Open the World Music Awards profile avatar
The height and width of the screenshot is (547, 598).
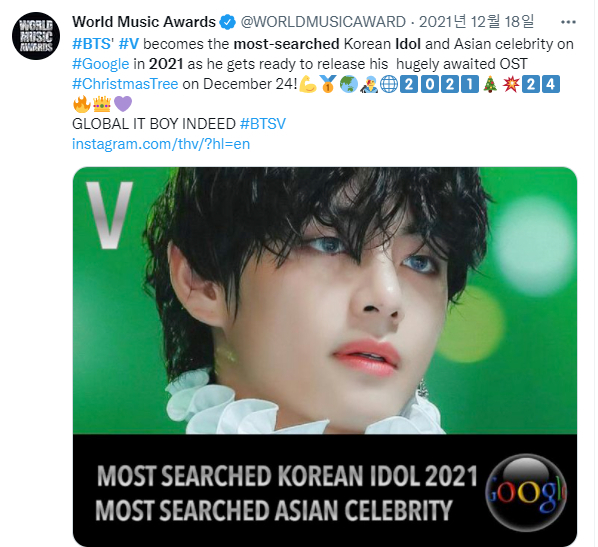point(36,36)
